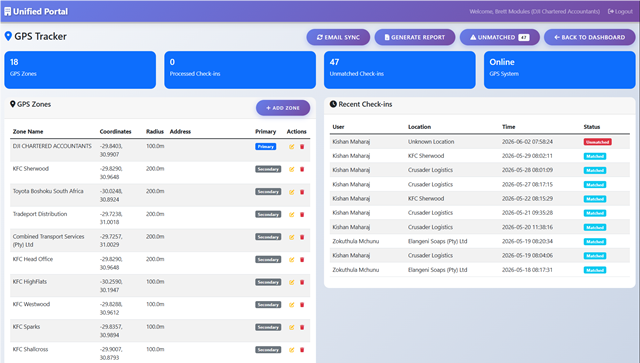Click the Tradeport Distribution zone name

click(40, 214)
